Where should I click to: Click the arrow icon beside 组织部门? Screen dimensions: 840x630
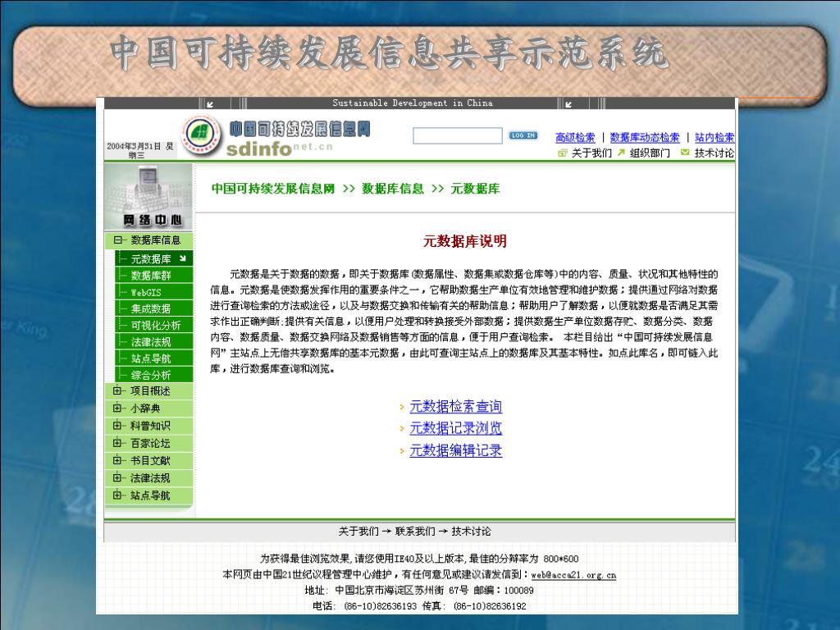coord(622,153)
